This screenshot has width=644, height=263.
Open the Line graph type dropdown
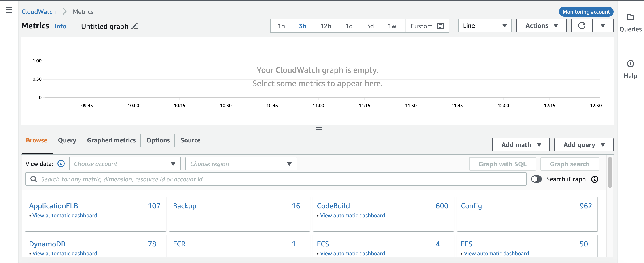[485, 26]
